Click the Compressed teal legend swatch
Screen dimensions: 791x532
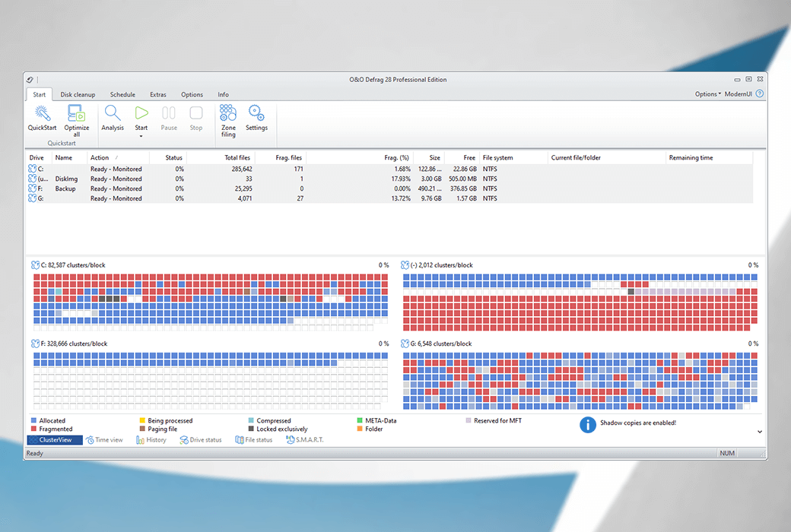(251, 420)
